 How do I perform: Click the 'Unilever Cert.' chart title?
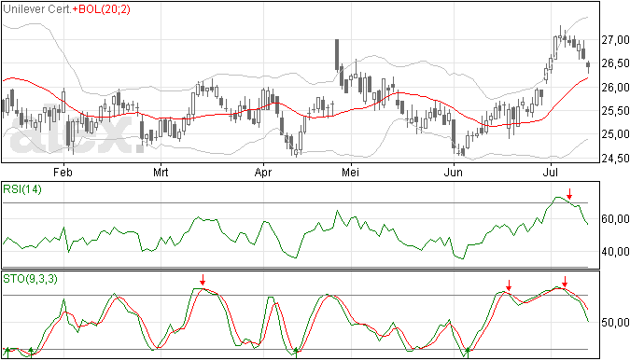click(x=37, y=9)
